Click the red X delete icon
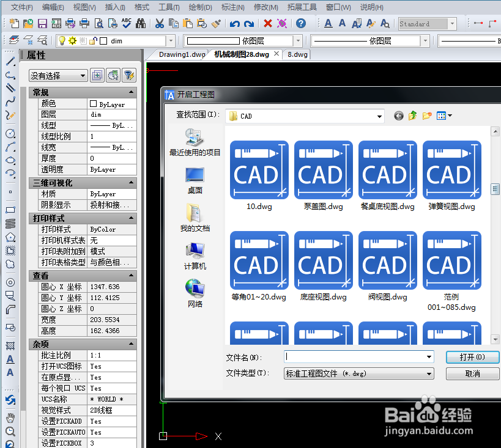This screenshot has width=501, height=448. (268, 23)
